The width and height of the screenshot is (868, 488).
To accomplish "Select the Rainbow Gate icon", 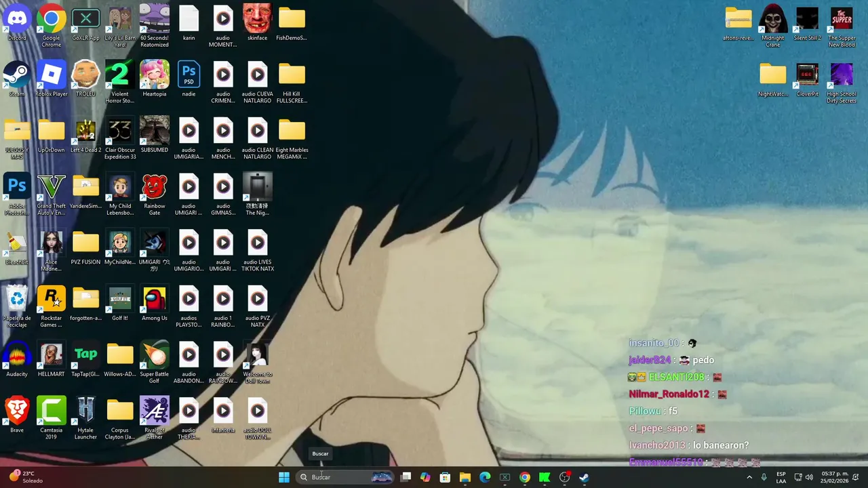I will pos(155,195).
